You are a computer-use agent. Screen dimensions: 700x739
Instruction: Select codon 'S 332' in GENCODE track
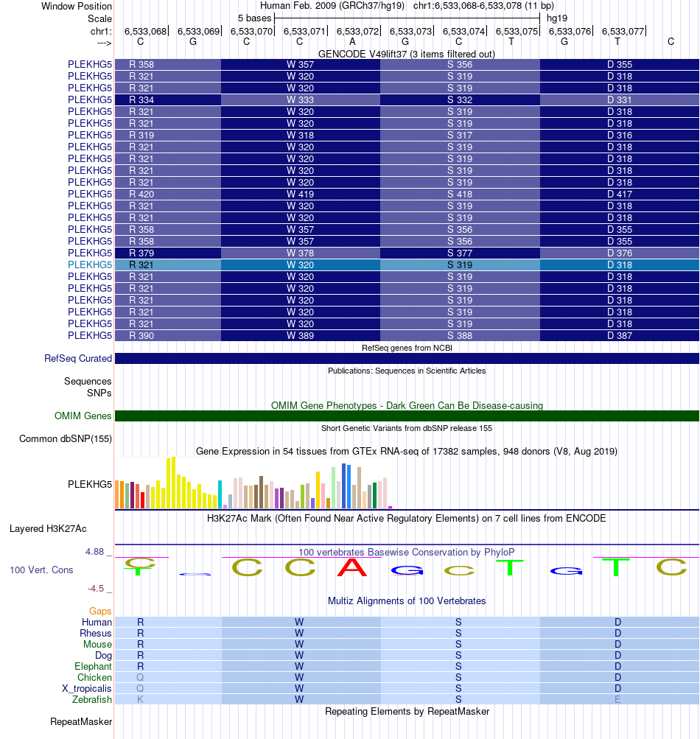[x=460, y=100]
